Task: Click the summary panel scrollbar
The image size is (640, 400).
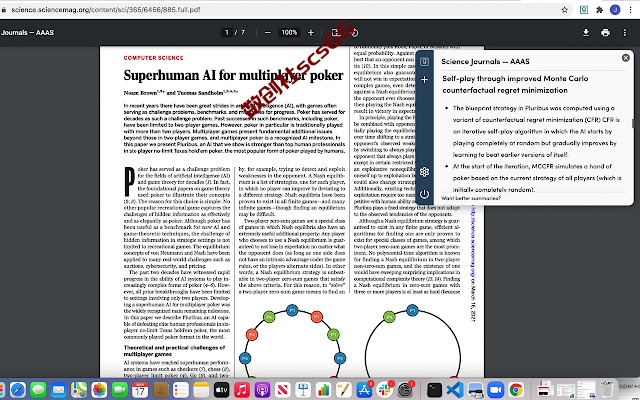Action: [x=633, y=123]
